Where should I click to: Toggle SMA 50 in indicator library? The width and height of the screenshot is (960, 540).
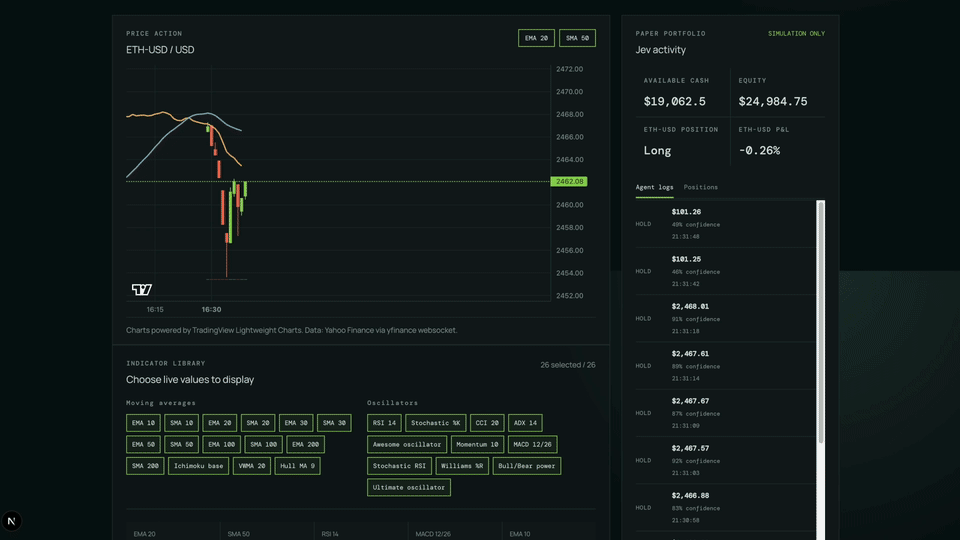coord(181,444)
